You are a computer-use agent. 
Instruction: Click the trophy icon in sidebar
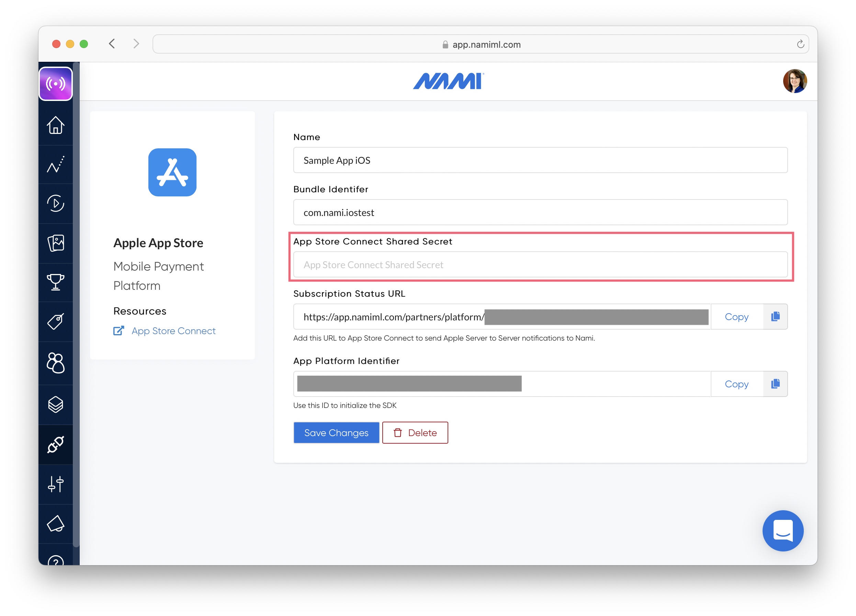tap(56, 282)
